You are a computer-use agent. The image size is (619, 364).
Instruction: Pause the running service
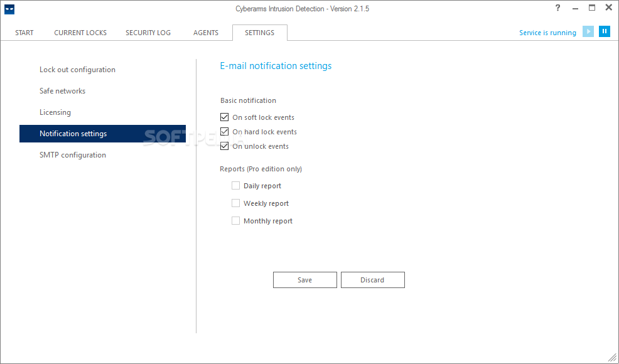(x=604, y=31)
